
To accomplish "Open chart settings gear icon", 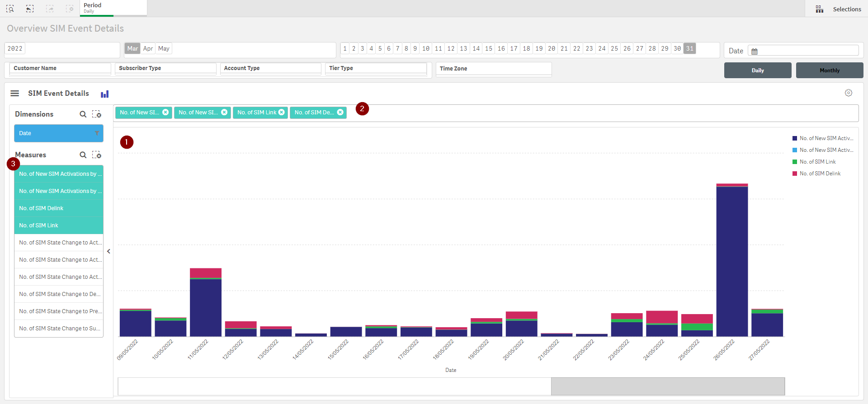I will pyautogui.click(x=848, y=93).
